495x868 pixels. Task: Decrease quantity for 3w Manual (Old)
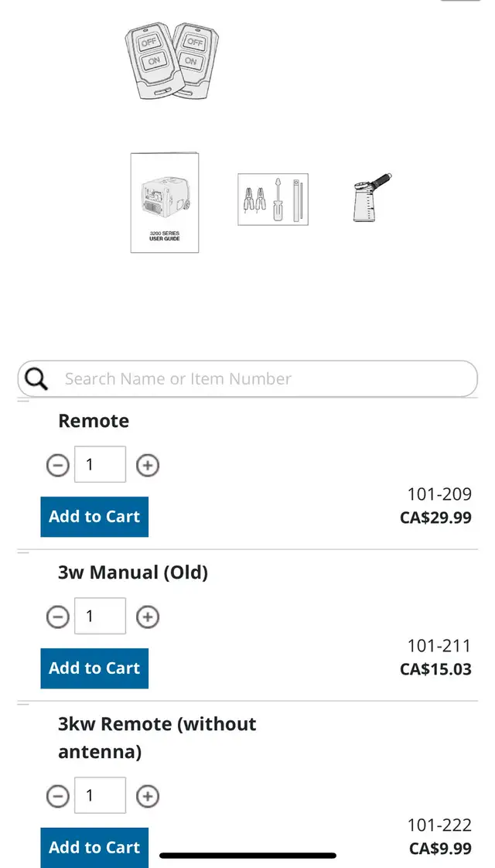click(x=57, y=617)
